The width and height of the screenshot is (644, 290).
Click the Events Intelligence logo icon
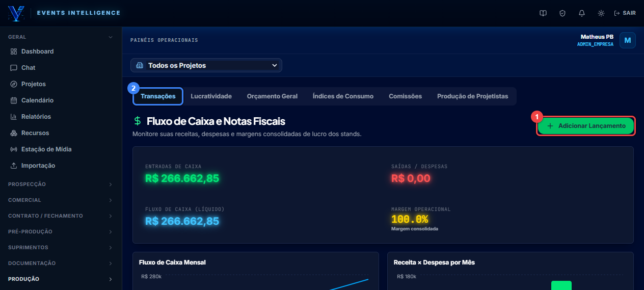tap(16, 13)
